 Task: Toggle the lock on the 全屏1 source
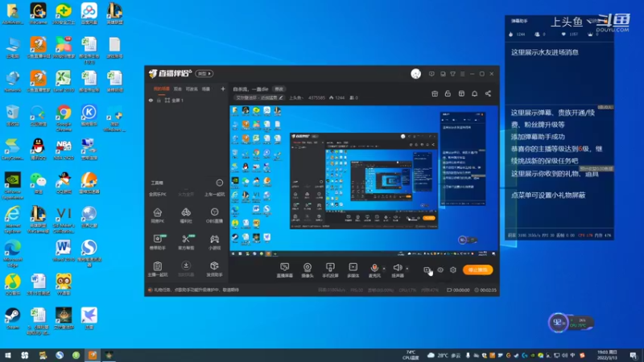point(159,100)
